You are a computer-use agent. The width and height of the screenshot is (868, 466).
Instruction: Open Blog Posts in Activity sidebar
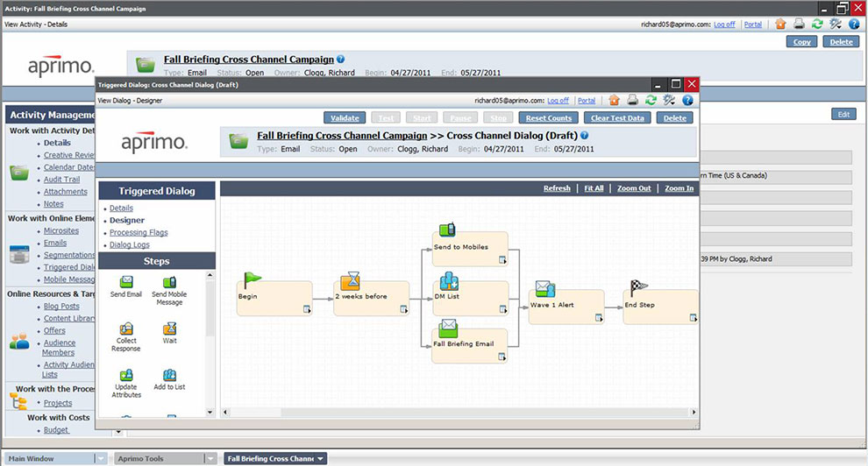click(61, 307)
